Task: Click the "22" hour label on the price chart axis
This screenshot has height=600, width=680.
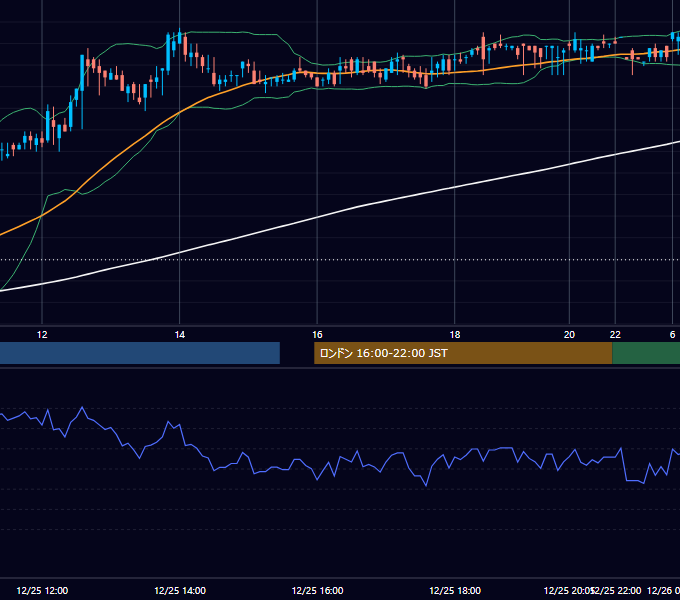Action: click(x=615, y=335)
